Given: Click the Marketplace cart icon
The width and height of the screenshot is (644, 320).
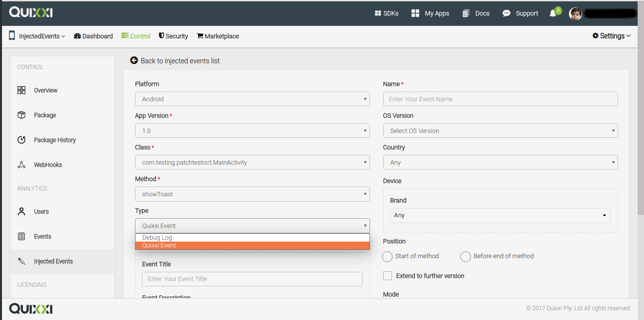Looking at the screenshot, I should click(200, 36).
